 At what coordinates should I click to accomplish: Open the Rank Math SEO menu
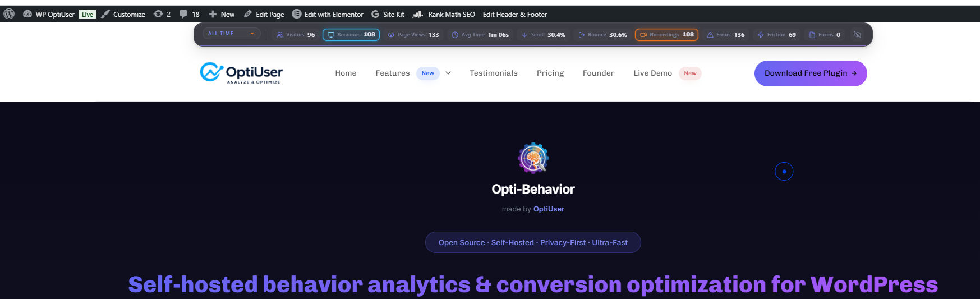coord(444,14)
